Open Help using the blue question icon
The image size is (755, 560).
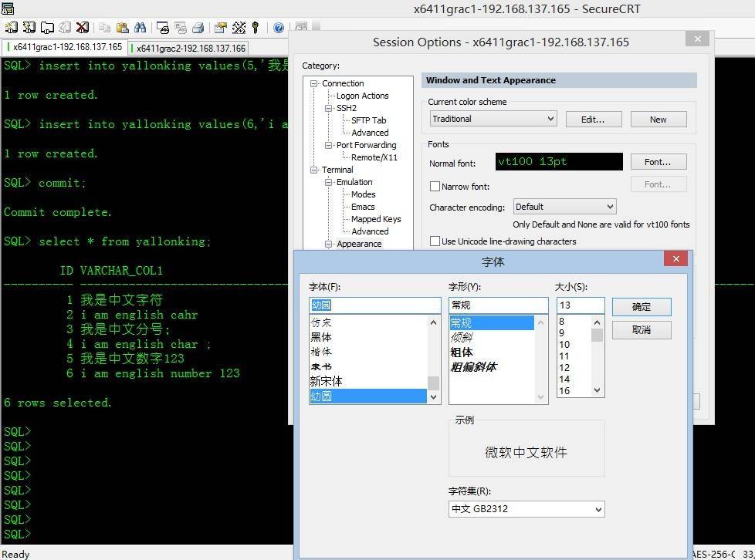278,27
